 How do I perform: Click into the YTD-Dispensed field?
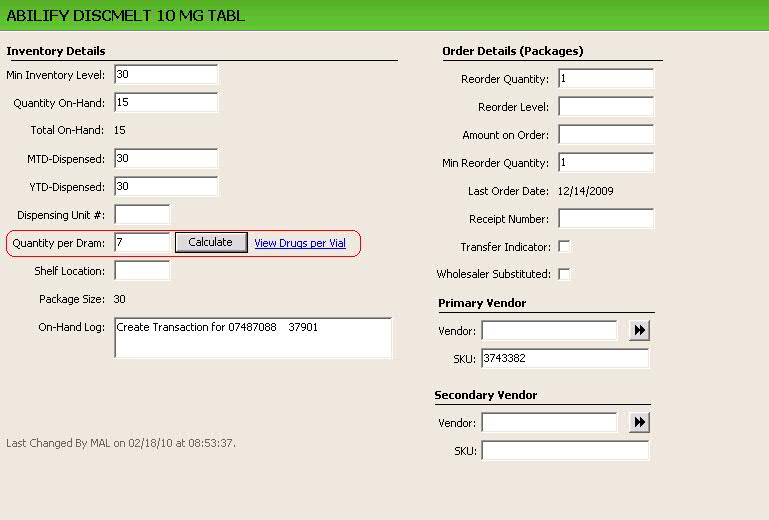coord(166,186)
